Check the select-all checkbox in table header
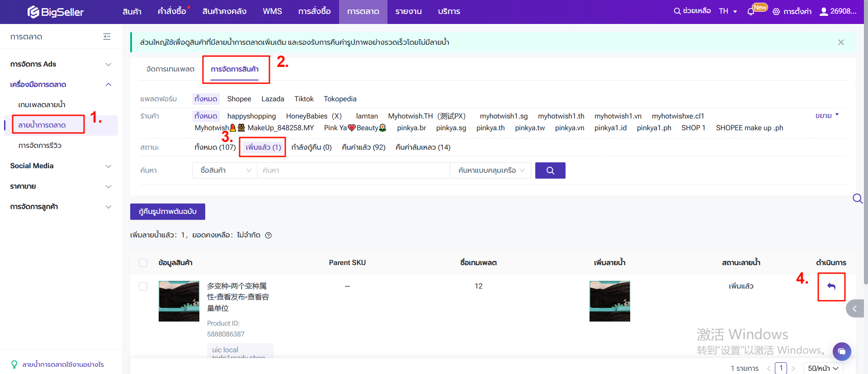Screen dimensions: 868x374 click(x=143, y=263)
